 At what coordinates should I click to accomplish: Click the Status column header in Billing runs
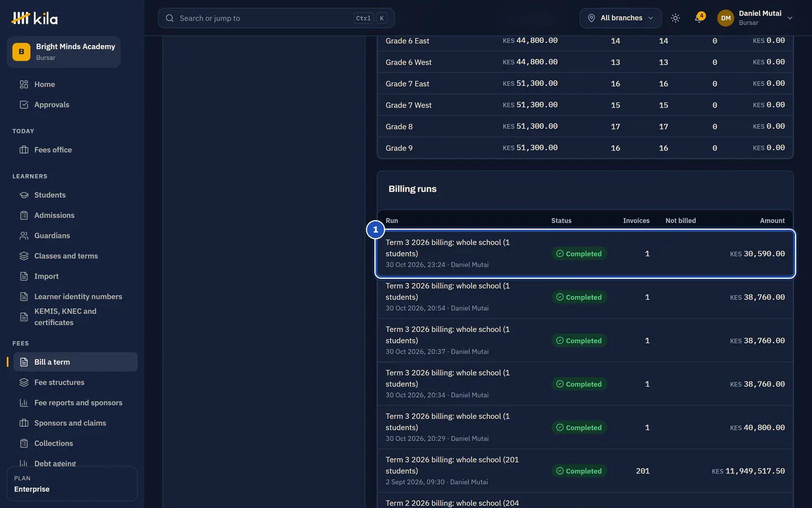coord(561,221)
